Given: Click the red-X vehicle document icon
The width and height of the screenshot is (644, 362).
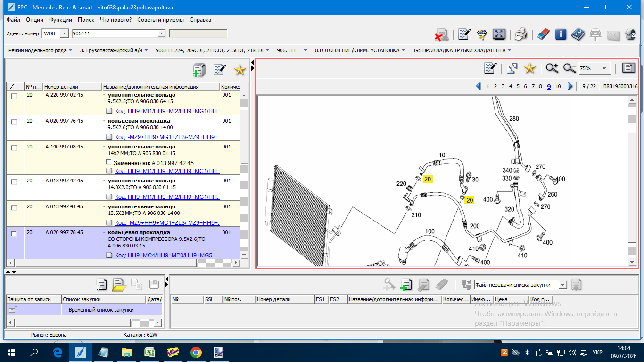Looking at the screenshot, I should (441, 34).
